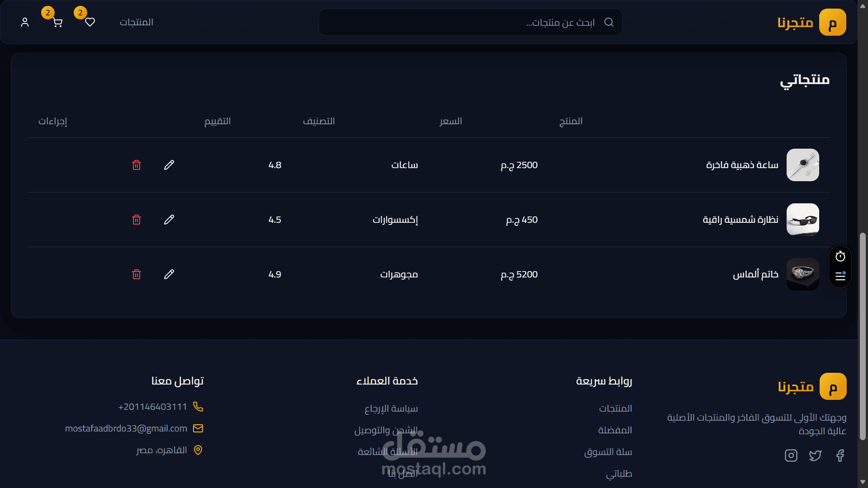The height and width of the screenshot is (488, 868).
Task: Click the Facebook icon in footer
Action: point(840,455)
